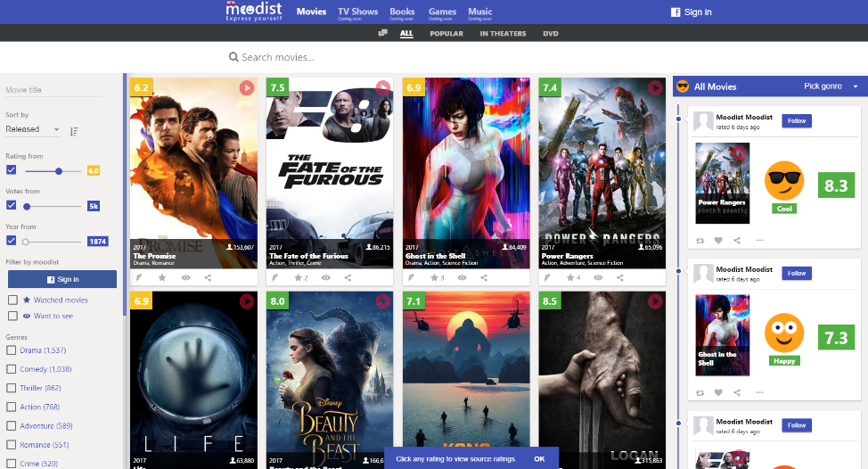Like the Ghost in the Shell feed post
The height and width of the screenshot is (469, 868).
pos(718,392)
